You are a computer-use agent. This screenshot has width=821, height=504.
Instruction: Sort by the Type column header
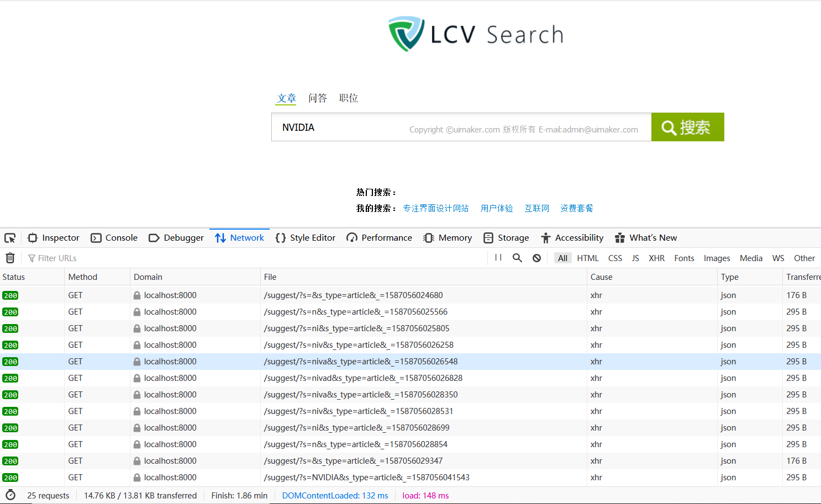pos(750,277)
